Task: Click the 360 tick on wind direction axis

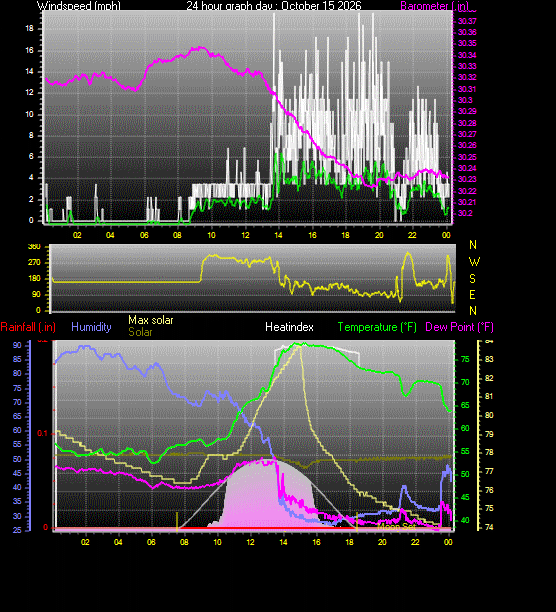Action: pyautogui.click(x=34, y=247)
